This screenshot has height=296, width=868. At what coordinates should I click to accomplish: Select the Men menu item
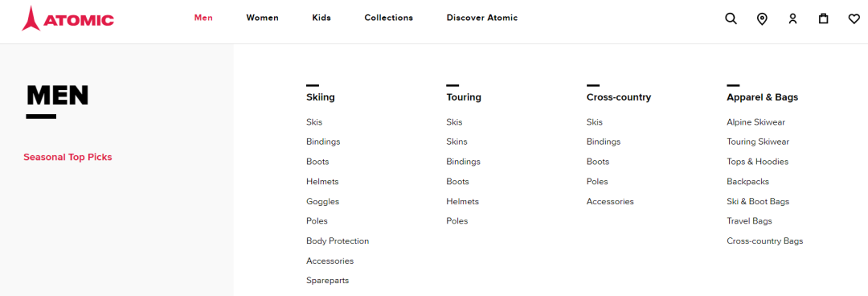click(x=203, y=18)
